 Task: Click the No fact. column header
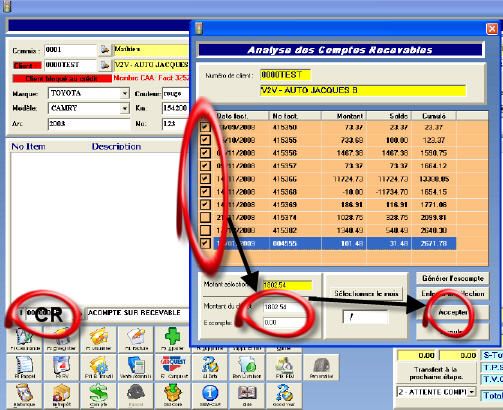click(x=295, y=116)
